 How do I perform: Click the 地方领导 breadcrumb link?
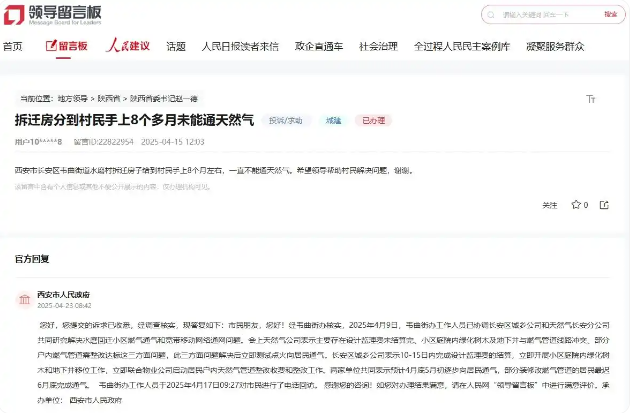point(73,98)
